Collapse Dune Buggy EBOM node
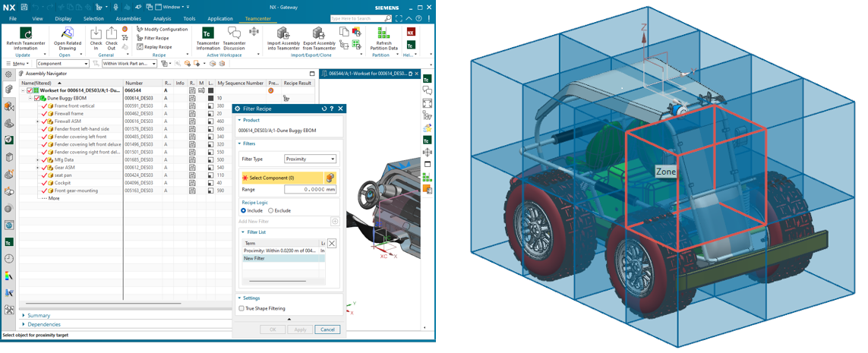This screenshot has height=353, width=868. click(x=30, y=98)
